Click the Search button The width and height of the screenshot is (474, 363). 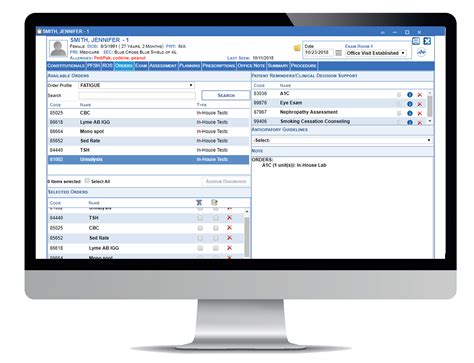(226, 95)
